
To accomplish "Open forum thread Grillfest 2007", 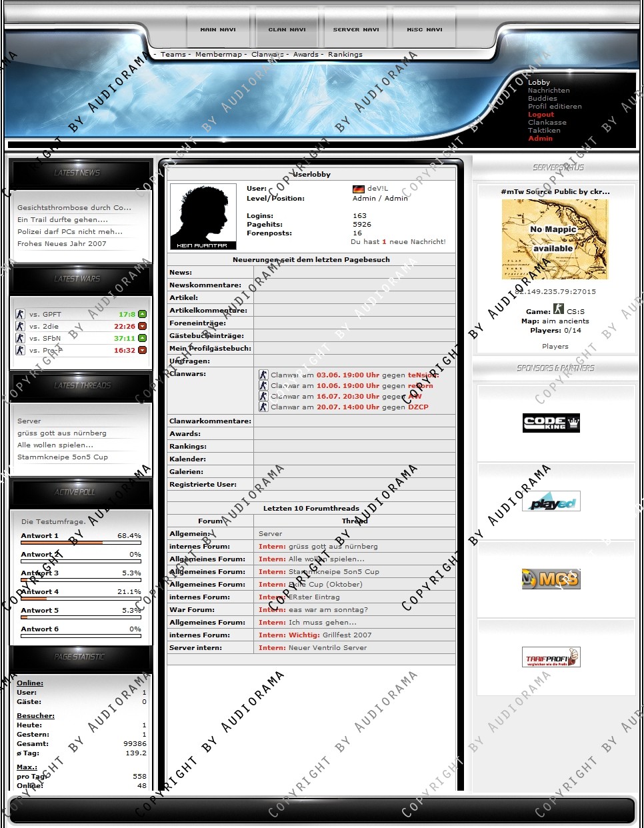I will click(347, 635).
